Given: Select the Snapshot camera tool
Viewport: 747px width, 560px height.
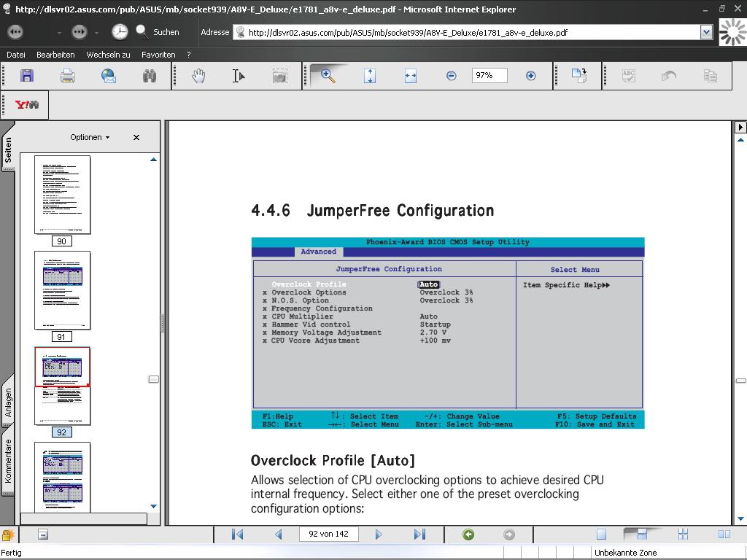Looking at the screenshot, I should pos(279,76).
